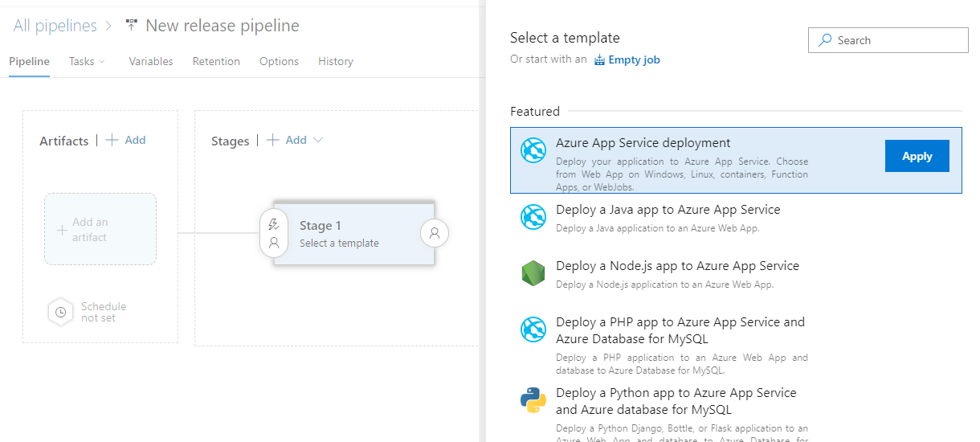The height and width of the screenshot is (442, 980).
Task: Expand the Tasks tab dropdown chevron
Action: pyautogui.click(x=102, y=62)
